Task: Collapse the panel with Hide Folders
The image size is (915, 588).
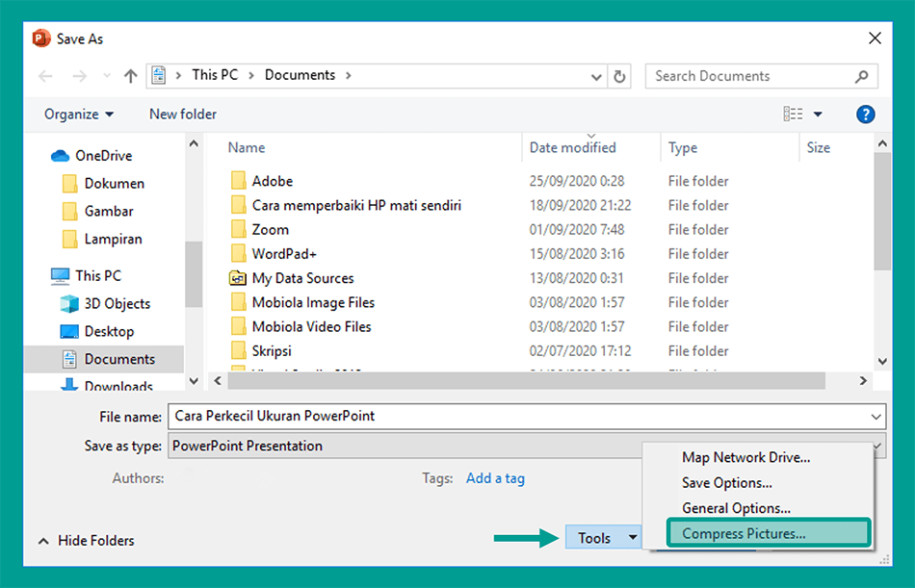Action: coord(87,541)
